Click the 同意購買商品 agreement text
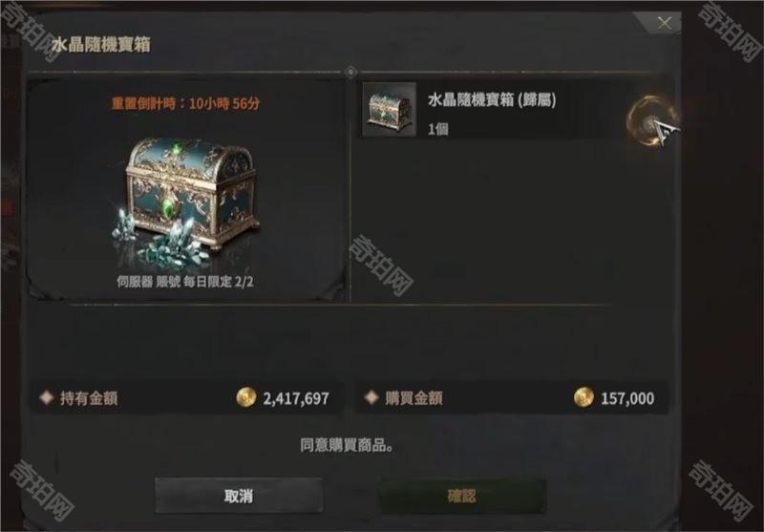The width and height of the screenshot is (764, 532). 347,445
